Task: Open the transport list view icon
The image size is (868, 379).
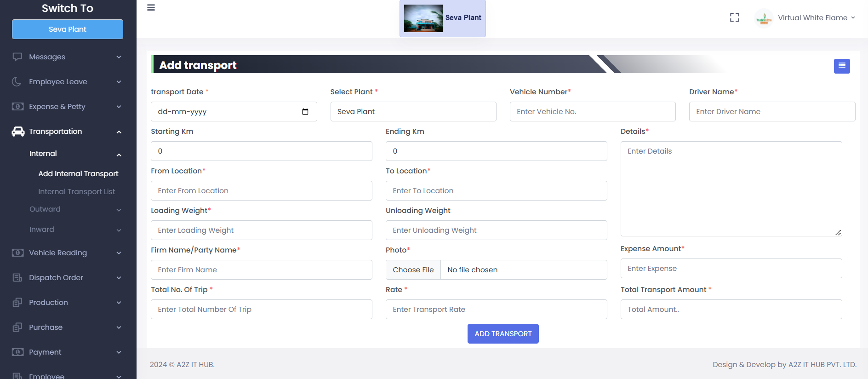Action: point(841,66)
